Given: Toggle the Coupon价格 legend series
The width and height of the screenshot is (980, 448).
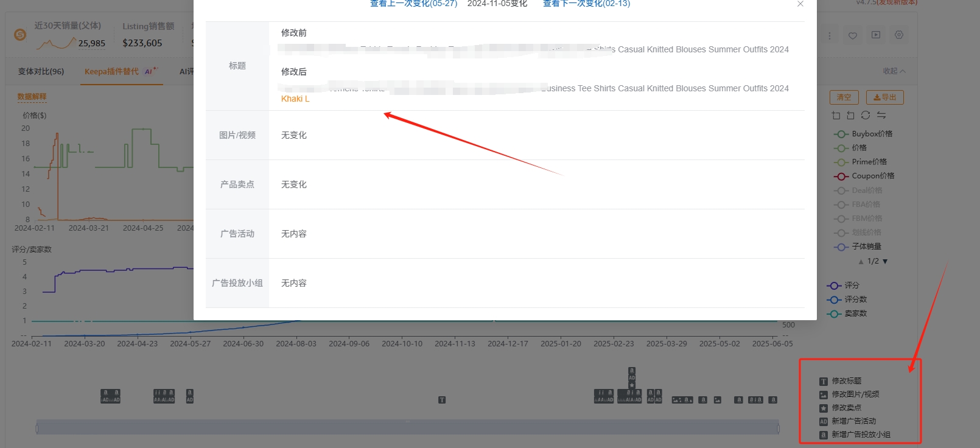Looking at the screenshot, I should pos(864,176).
